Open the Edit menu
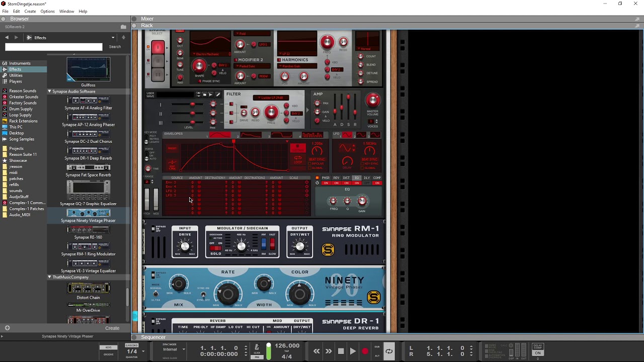The width and height of the screenshot is (644, 362). 16,11
